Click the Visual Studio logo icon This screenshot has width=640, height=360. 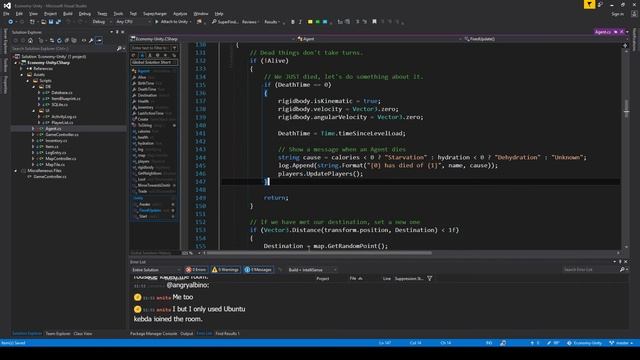point(7,6)
